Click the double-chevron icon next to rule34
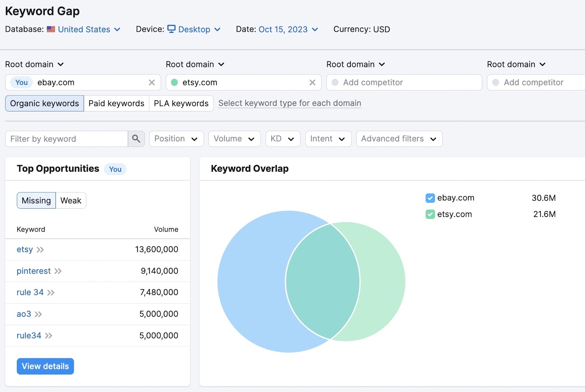 [49, 336]
